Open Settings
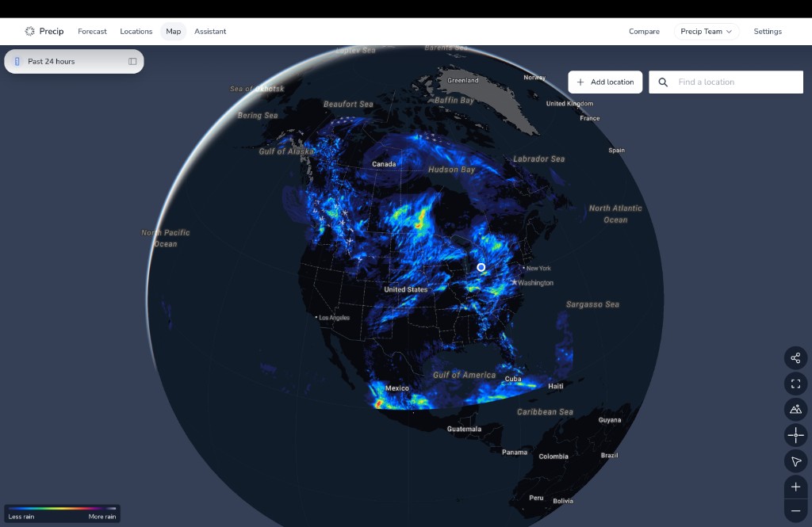The width and height of the screenshot is (812, 527). (768, 32)
